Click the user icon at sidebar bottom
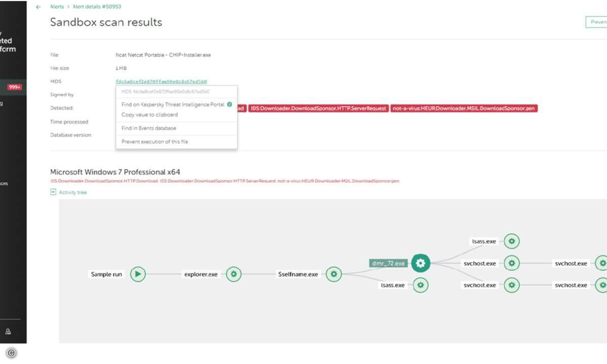The width and height of the screenshot is (607, 364). [8, 332]
